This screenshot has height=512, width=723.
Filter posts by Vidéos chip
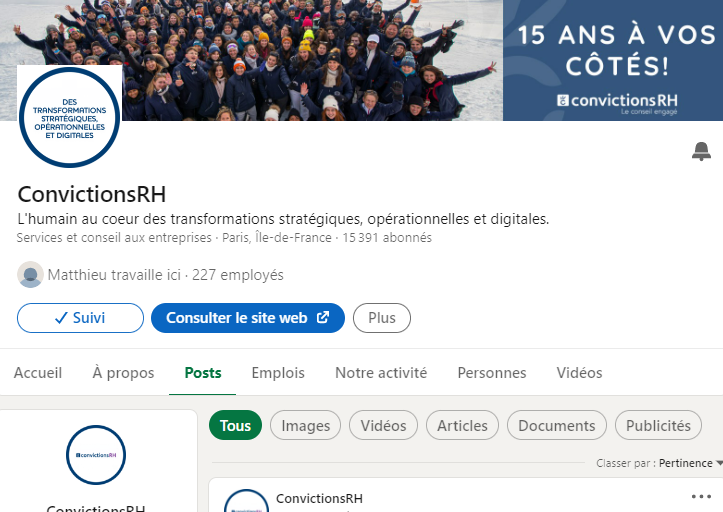click(x=383, y=425)
